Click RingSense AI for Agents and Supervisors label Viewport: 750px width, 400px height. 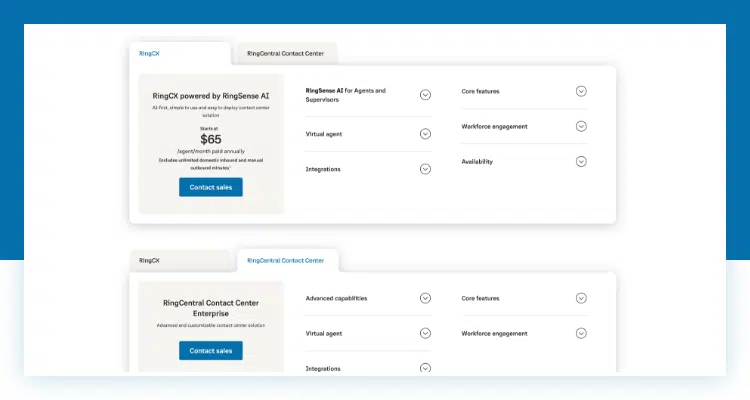[x=345, y=95]
